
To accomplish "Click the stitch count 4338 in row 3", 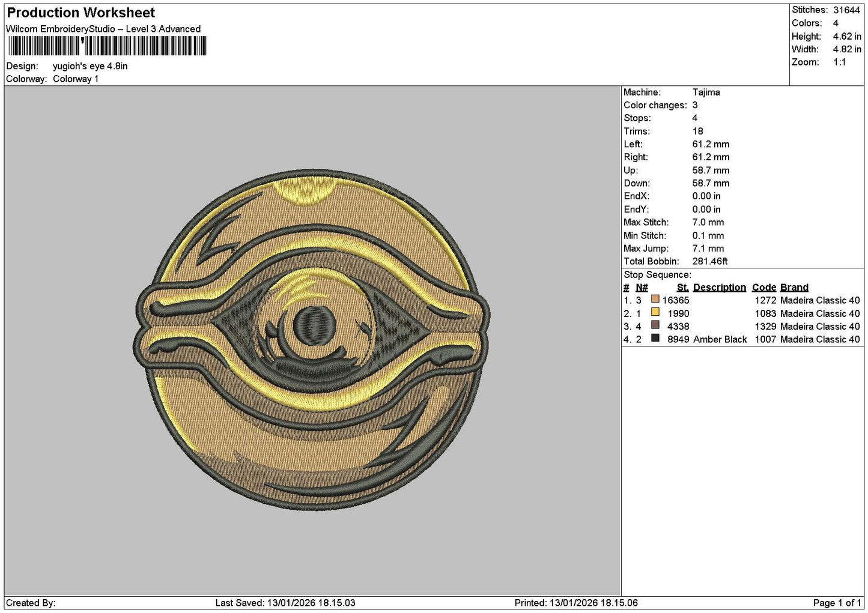I will point(678,327).
